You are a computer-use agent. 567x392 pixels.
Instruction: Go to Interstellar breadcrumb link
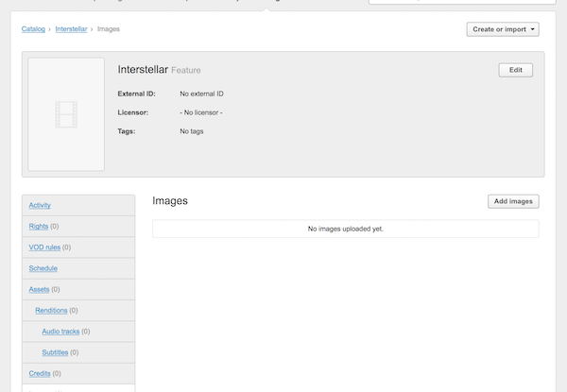(71, 29)
